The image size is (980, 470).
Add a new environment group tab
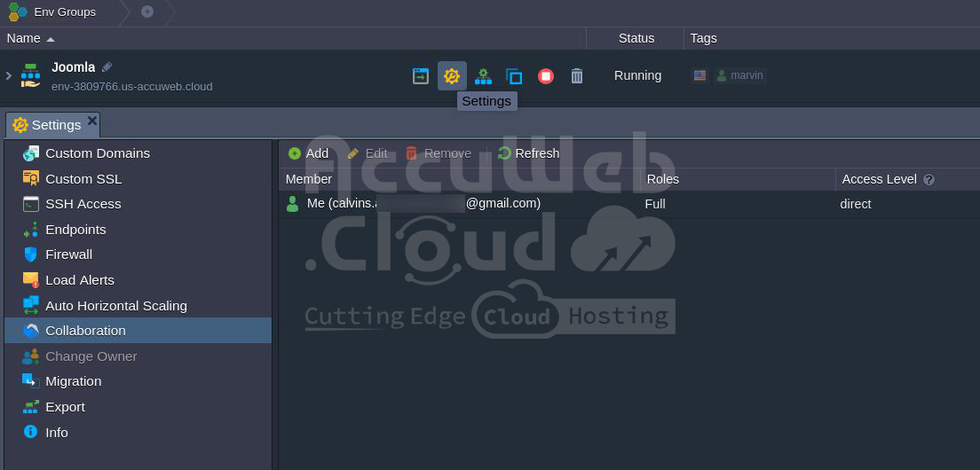click(147, 12)
